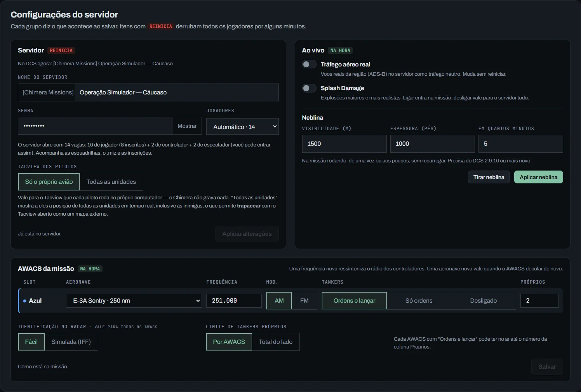This screenshot has height=392, width=581.
Task: Edit the Em quantos minutos field
Action: pos(520,144)
